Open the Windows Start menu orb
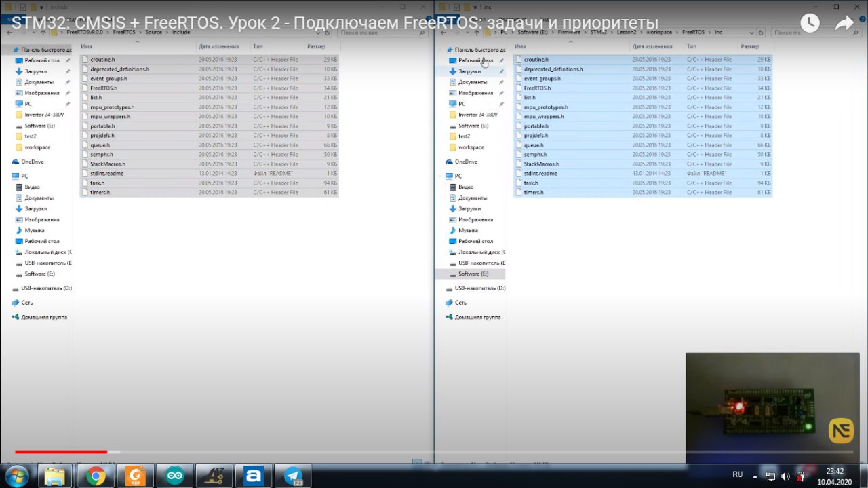This screenshot has width=868, height=488. coord(15,476)
